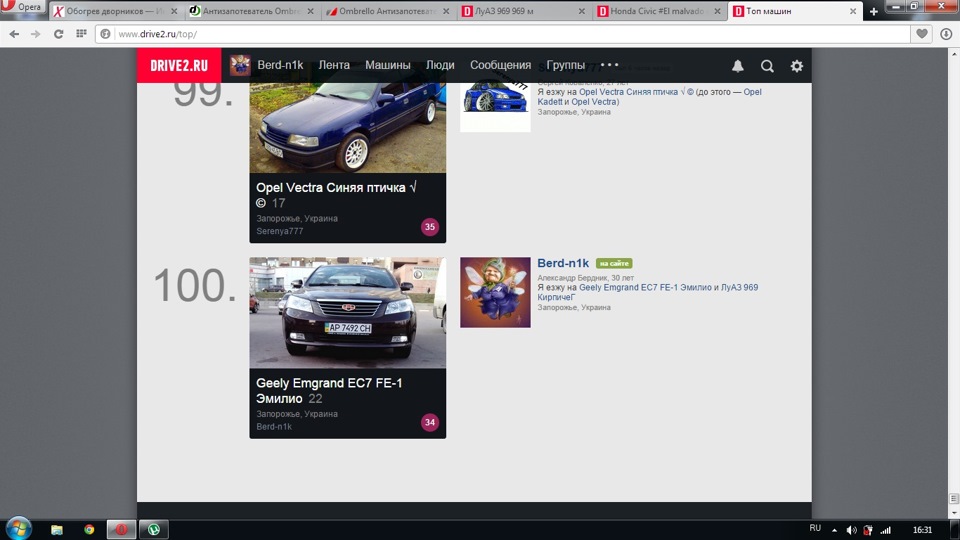Open the Сообщения menu item

pyautogui.click(x=500, y=65)
